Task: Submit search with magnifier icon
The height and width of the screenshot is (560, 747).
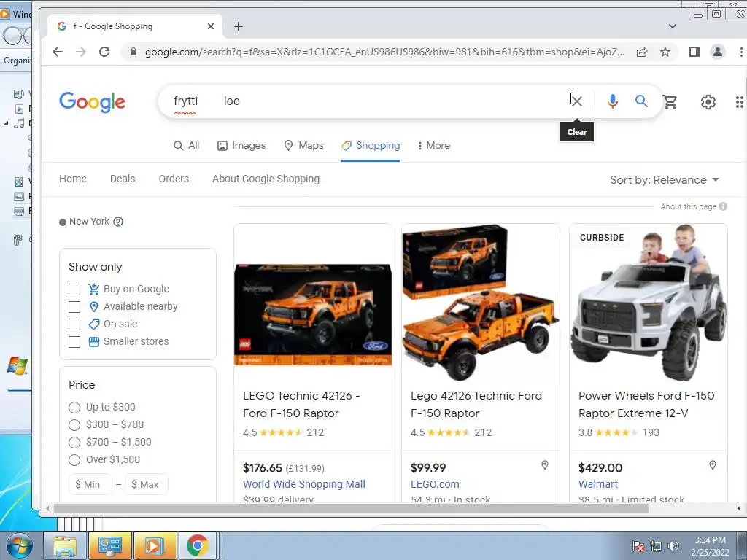Action: pyautogui.click(x=641, y=101)
